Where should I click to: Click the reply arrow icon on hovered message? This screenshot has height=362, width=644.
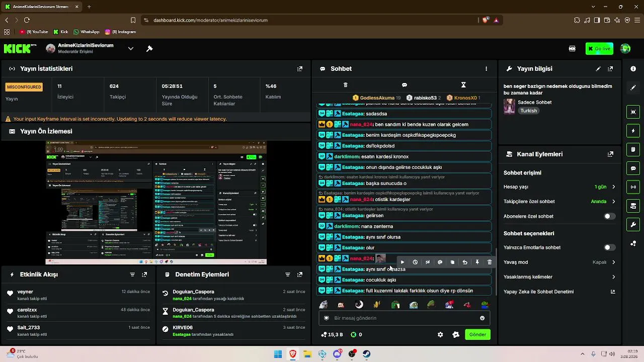465,262
